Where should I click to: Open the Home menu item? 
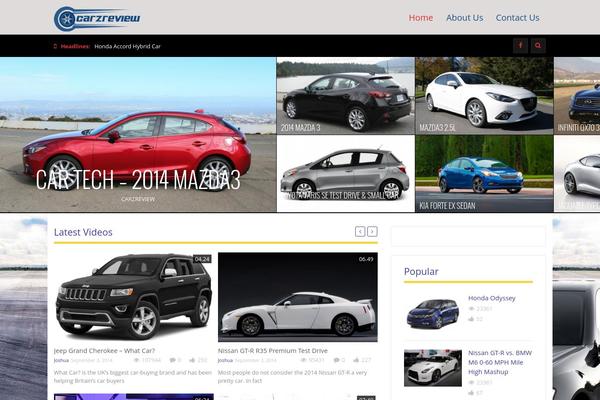click(421, 18)
